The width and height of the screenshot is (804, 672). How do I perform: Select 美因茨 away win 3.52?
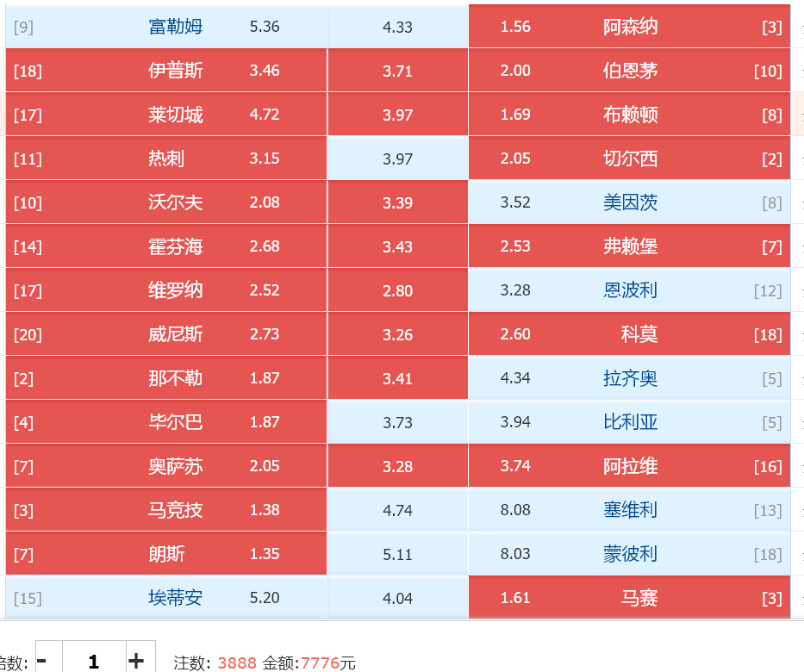point(629,202)
